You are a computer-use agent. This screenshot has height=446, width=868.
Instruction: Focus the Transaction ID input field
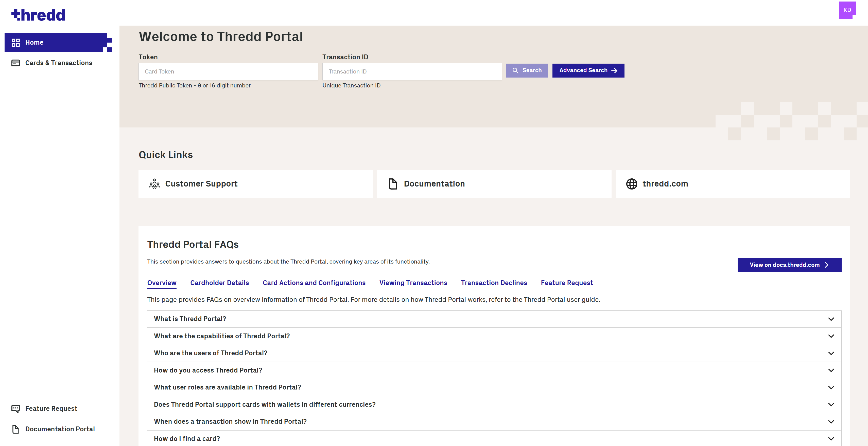(x=412, y=72)
